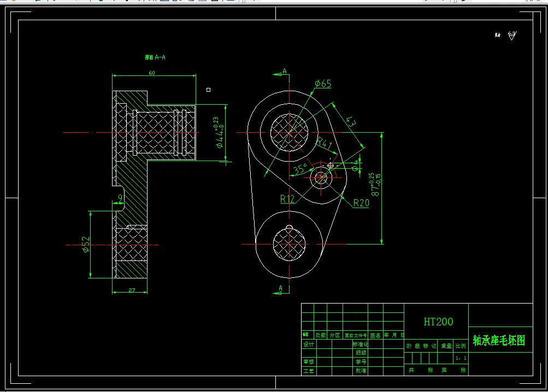The width and height of the screenshot is (548, 392).
Task: Click the '标准化' title block label
Action: (x=360, y=344)
